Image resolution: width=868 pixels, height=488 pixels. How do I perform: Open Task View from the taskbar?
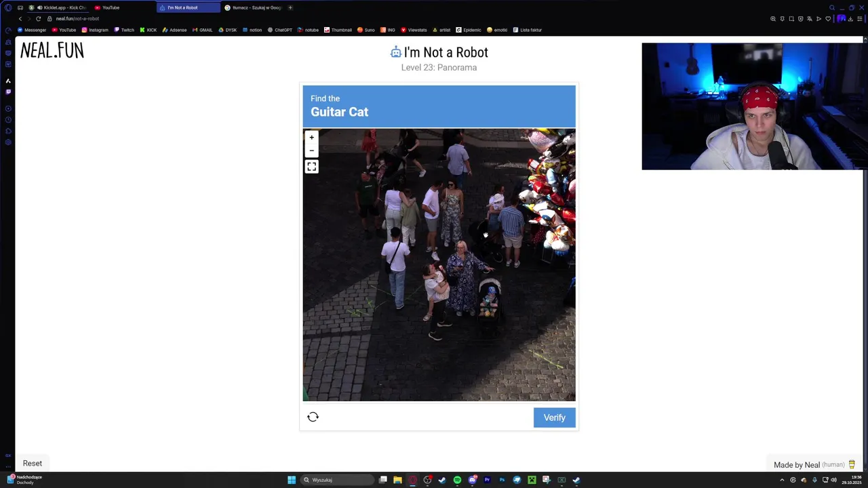383,480
